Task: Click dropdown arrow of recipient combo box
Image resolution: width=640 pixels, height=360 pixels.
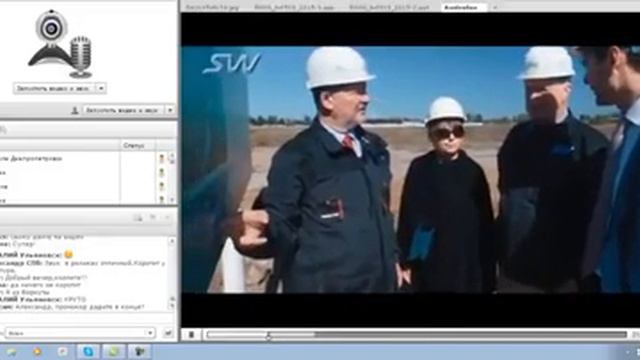Action: click(150, 333)
